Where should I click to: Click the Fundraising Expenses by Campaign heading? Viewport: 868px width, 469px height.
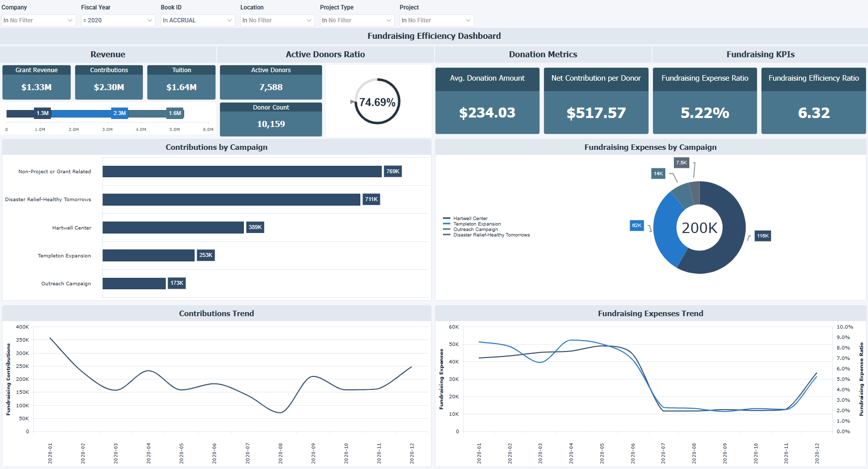point(651,147)
